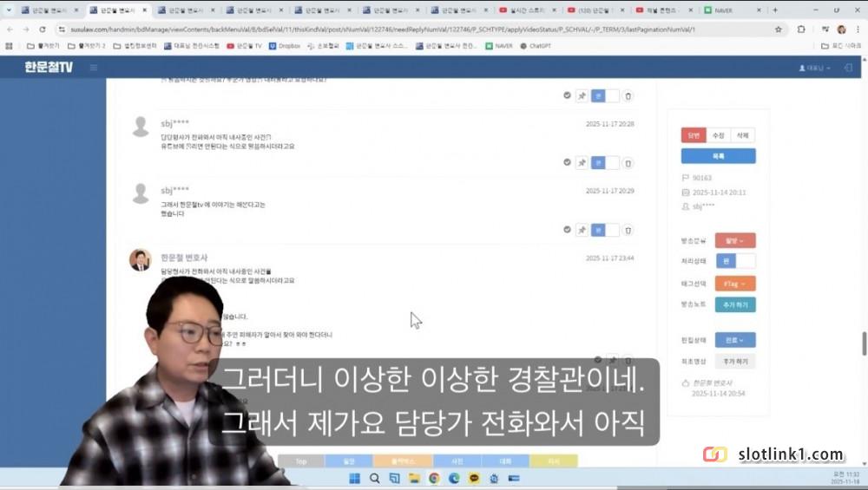
Task: Switch to the NAVER browser tab
Action: click(x=733, y=10)
